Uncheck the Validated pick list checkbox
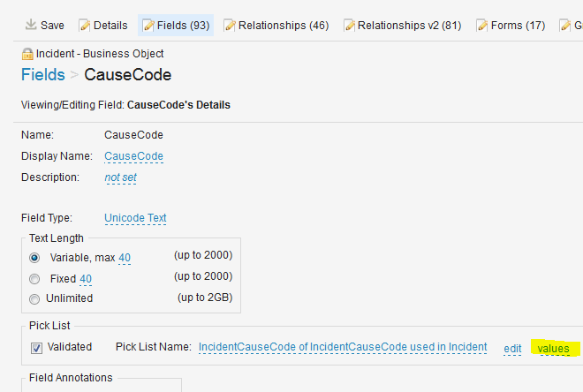 (36, 348)
